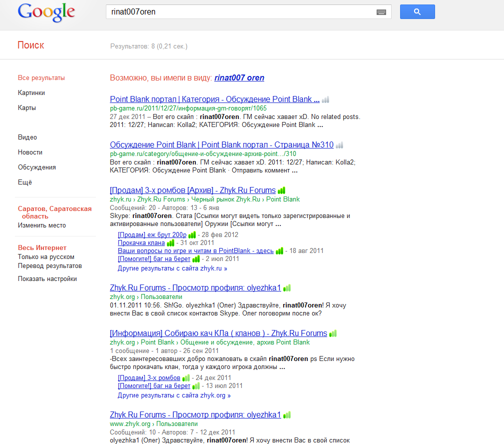This screenshot has width=504, height=444.
Task: Click green bars beside бан на берет 13 июл 2011
Action: pos(196,386)
